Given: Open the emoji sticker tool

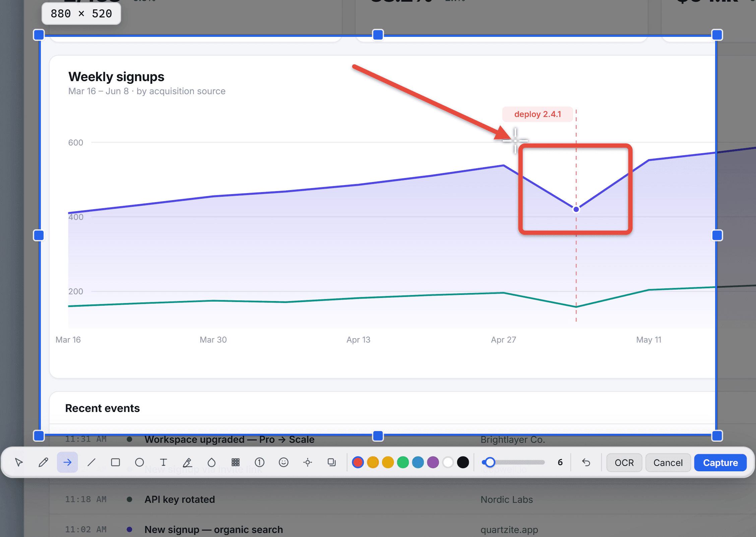Looking at the screenshot, I should [x=284, y=463].
